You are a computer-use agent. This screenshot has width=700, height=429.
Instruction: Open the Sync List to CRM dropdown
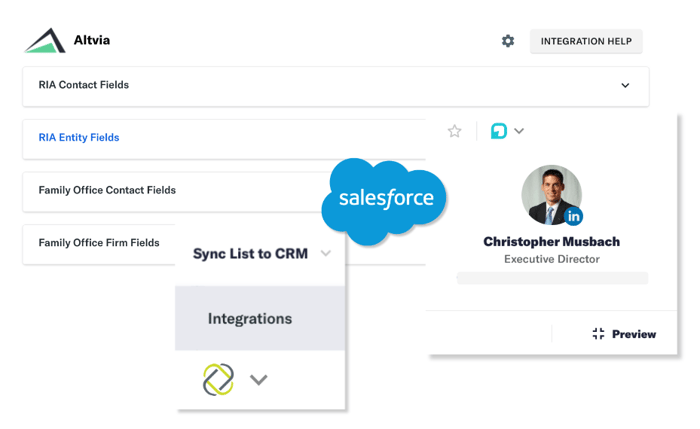coord(260,254)
